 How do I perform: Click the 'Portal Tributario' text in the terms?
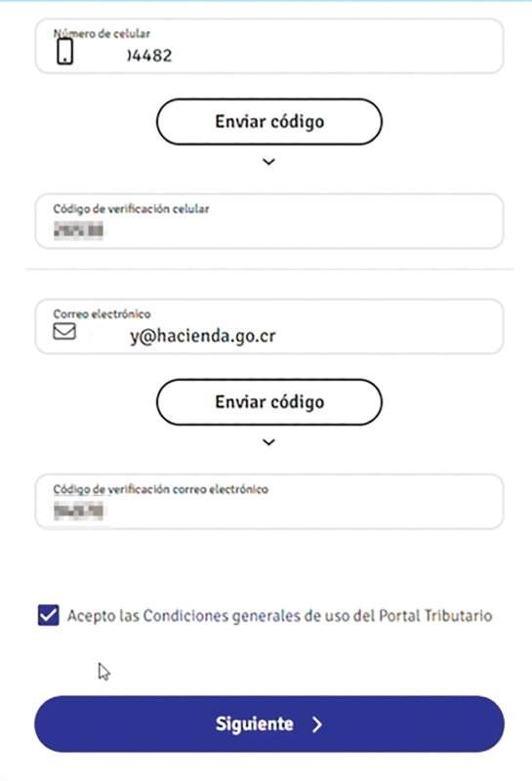click(x=435, y=616)
